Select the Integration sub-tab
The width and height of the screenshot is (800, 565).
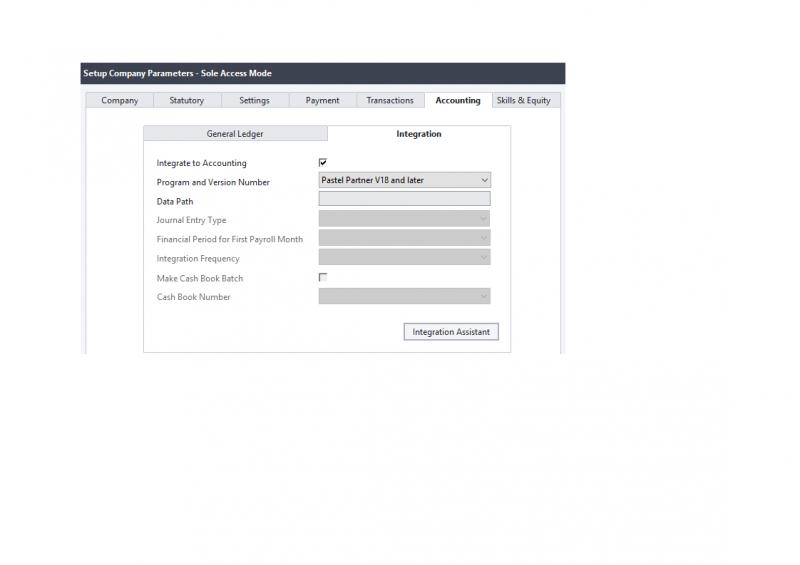click(x=418, y=133)
